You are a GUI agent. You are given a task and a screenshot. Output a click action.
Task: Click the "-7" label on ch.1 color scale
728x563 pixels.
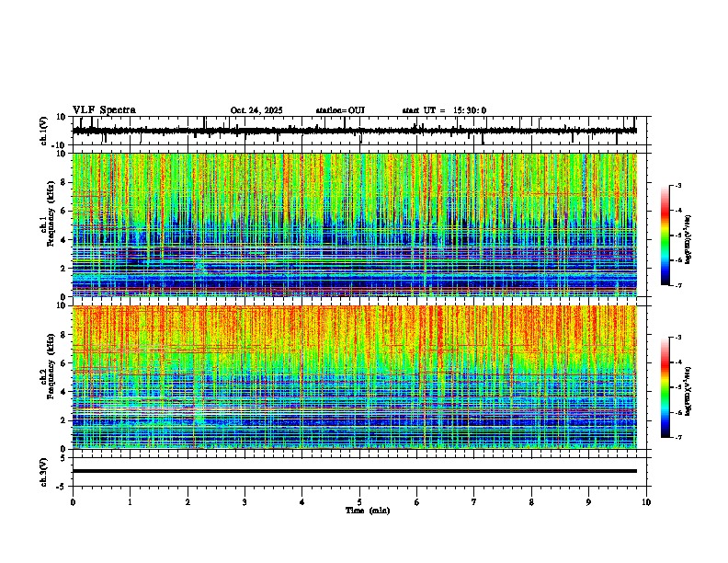tap(678, 285)
